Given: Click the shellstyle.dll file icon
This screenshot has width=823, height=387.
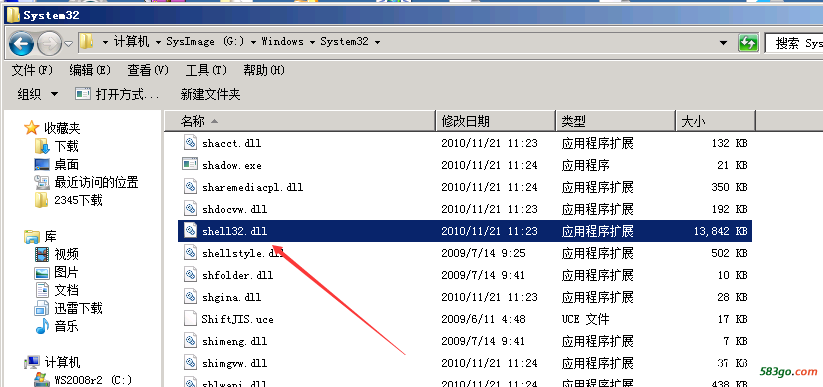Looking at the screenshot, I should coord(189,253).
